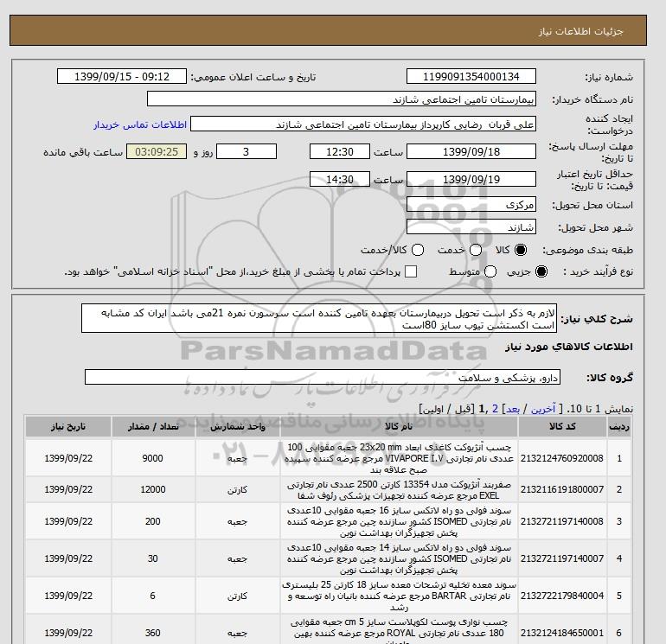Click the delivery city field شازند
The height and width of the screenshot is (644, 666).
(x=471, y=227)
